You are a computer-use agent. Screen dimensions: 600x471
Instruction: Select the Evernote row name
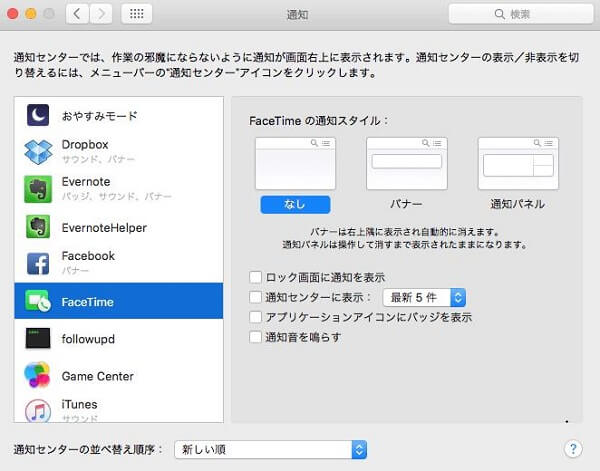point(86,181)
